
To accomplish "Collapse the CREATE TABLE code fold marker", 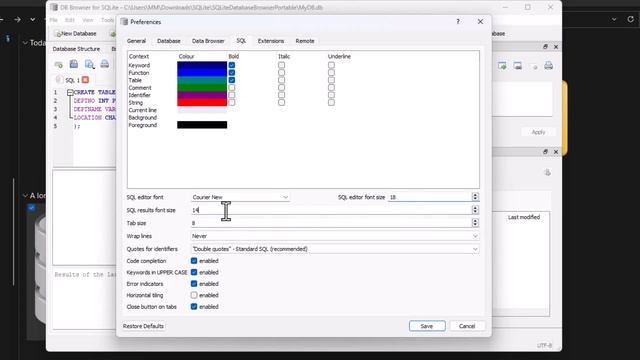I will click(70, 92).
